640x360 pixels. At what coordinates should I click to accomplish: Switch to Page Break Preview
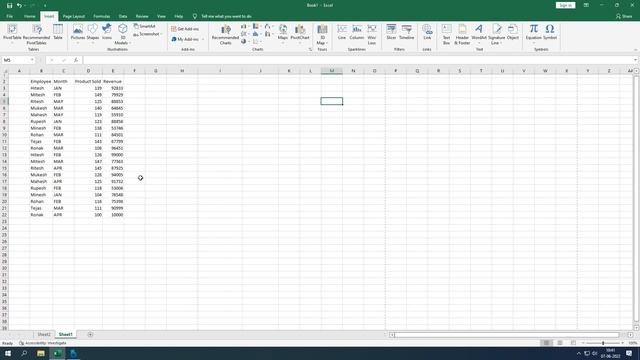(x=573, y=343)
